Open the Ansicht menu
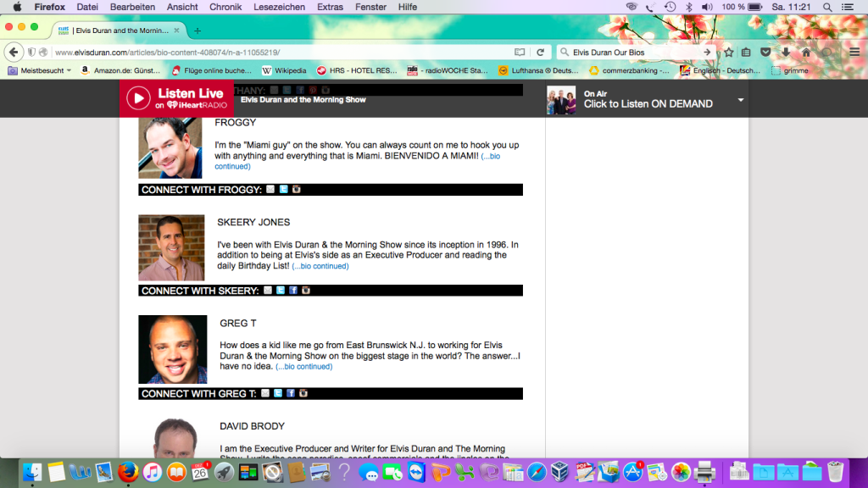Screen dimensions: 868x488 182,7
